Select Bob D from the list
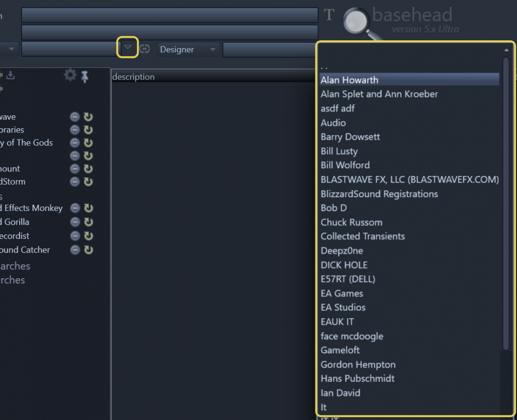The height and width of the screenshot is (420, 517). (x=333, y=208)
